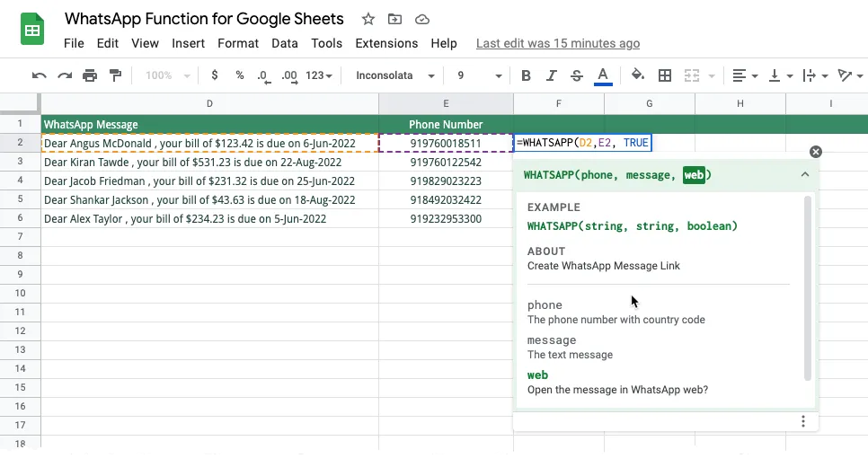Select cell E3 with phone 919760122542
The width and height of the screenshot is (868, 476).
446,163
